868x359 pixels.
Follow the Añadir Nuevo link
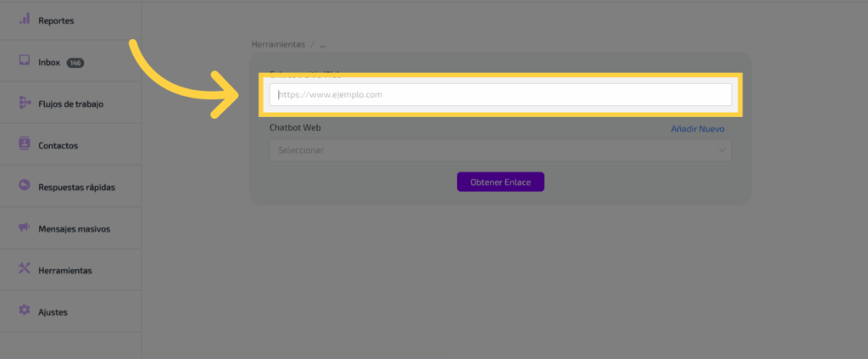[698, 128]
